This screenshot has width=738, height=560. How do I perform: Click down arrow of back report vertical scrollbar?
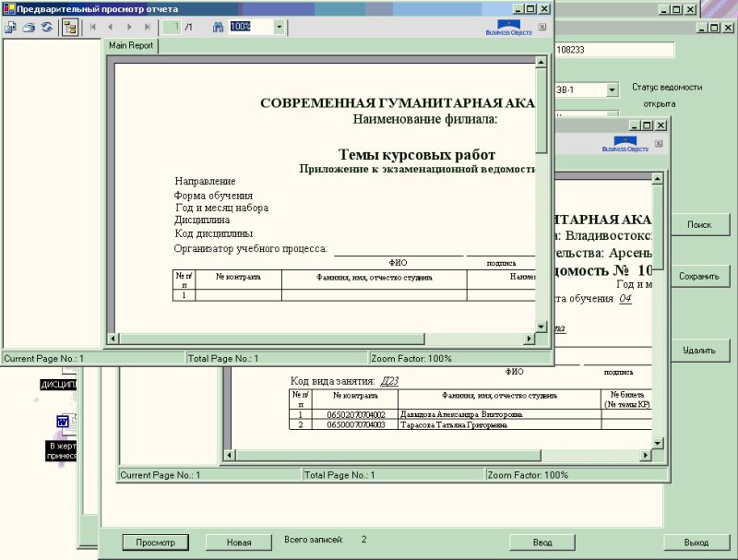click(x=658, y=443)
